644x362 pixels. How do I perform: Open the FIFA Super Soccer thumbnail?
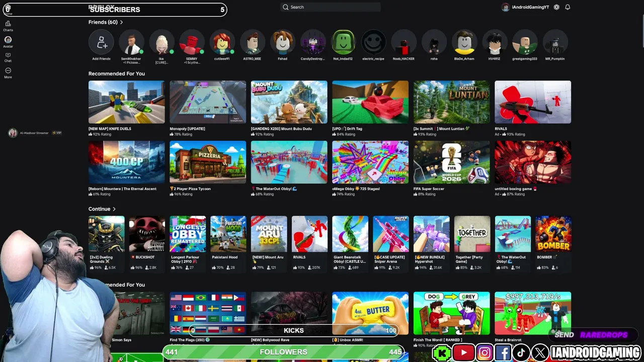(x=452, y=162)
